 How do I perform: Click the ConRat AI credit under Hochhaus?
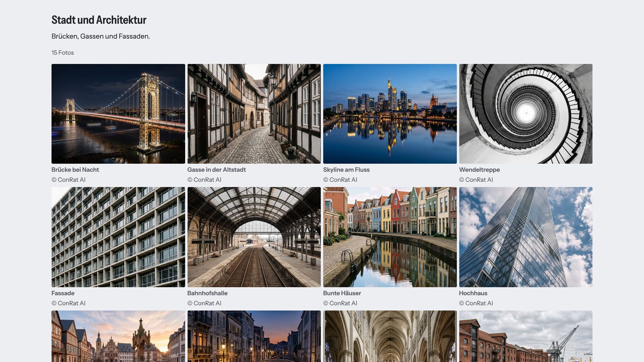coord(476,303)
